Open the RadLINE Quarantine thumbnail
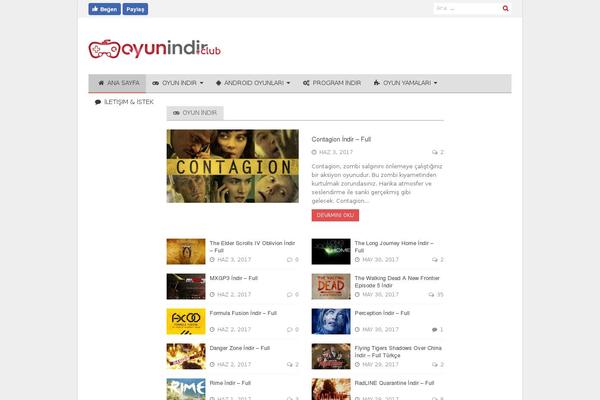This screenshot has width=600, height=400. (331, 389)
